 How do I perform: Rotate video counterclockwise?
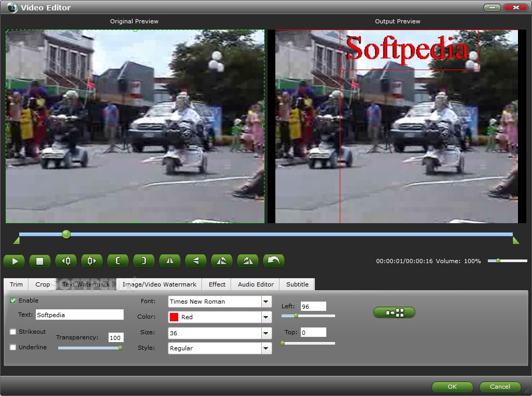[x=221, y=261]
